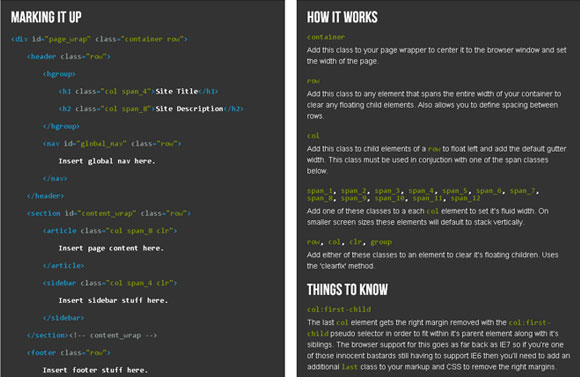Viewport: 580px width, 377px height.
Task: Click the span_7 class name
Action: 522,191
